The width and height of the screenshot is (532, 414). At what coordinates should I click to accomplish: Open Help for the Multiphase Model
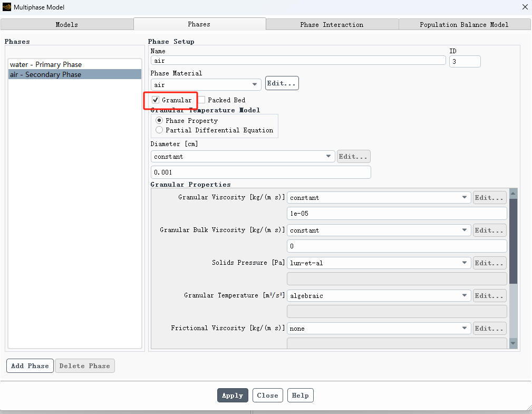(x=300, y=396)
